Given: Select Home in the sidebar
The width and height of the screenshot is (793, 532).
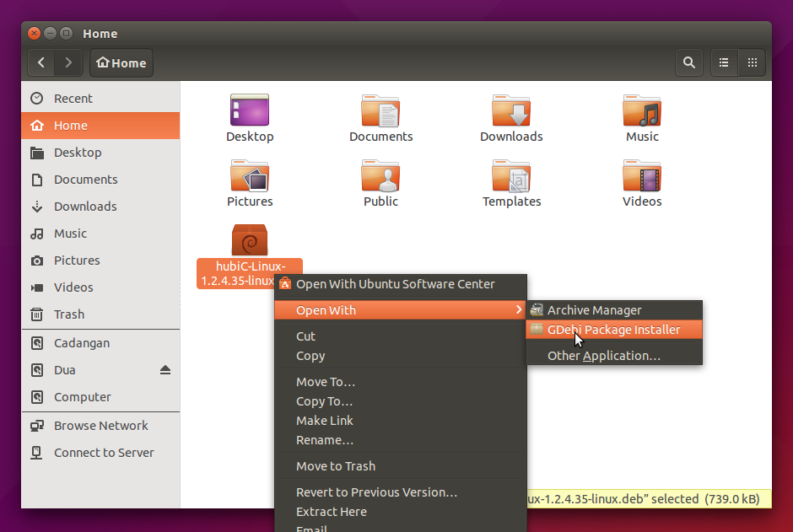Looking at the screenshot, I should pyautogui.click(x=100, y=126).
